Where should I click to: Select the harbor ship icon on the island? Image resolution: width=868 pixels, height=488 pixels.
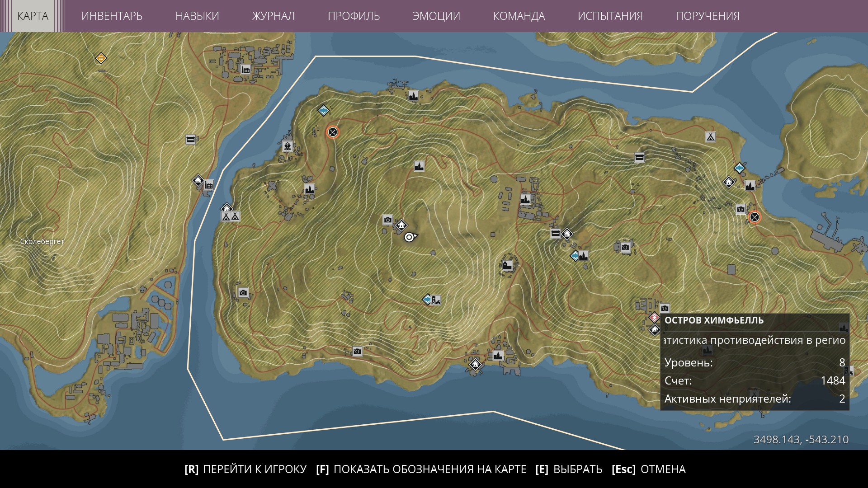288,146
